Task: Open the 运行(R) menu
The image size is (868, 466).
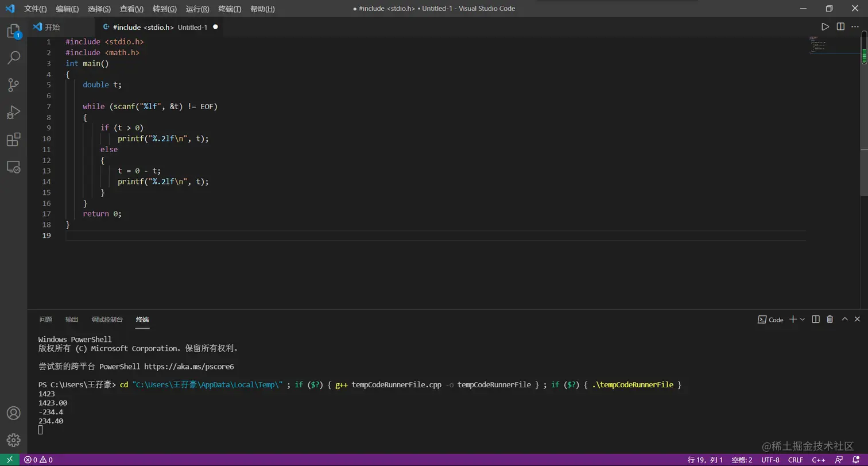Action: click(197, 9)
